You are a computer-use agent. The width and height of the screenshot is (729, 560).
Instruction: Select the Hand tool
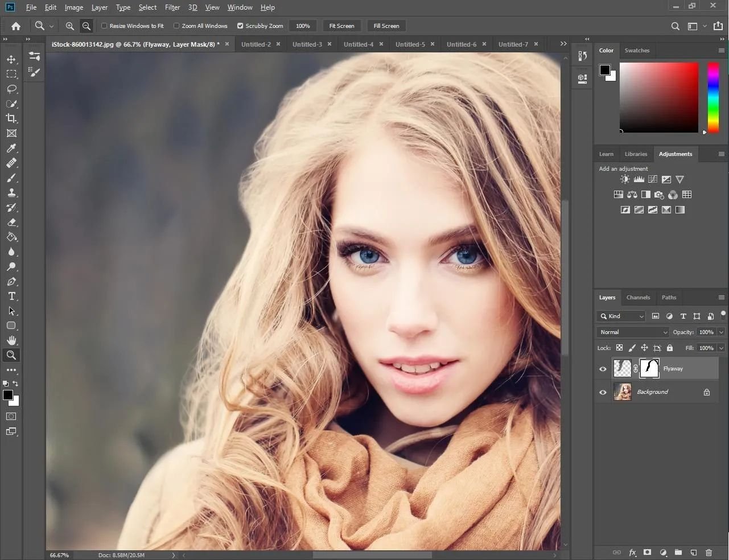coord(11,340)
